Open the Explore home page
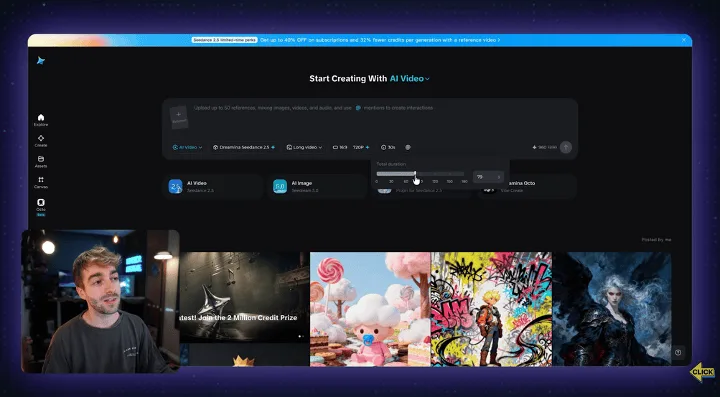The height and width of the screenshot is (398, 720). [41, 120]
